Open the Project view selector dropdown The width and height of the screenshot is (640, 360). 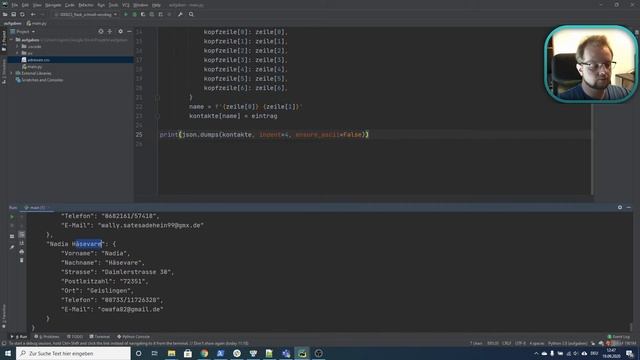pyautogui.click(x=23, y=31)
